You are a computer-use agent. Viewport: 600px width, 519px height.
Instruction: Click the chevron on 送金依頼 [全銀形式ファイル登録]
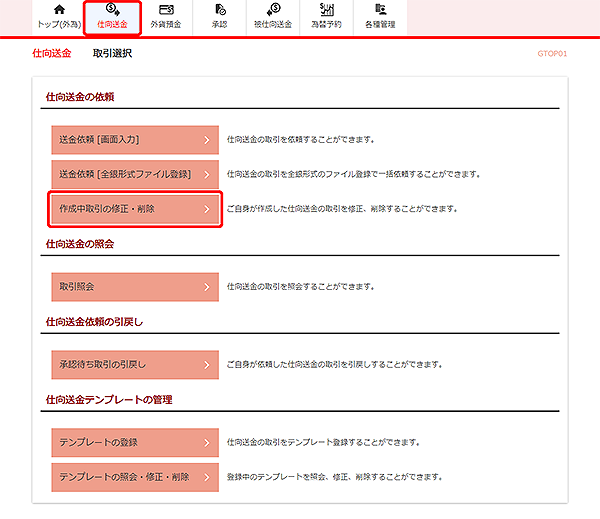pyautogui.click(x=207, y=175)
